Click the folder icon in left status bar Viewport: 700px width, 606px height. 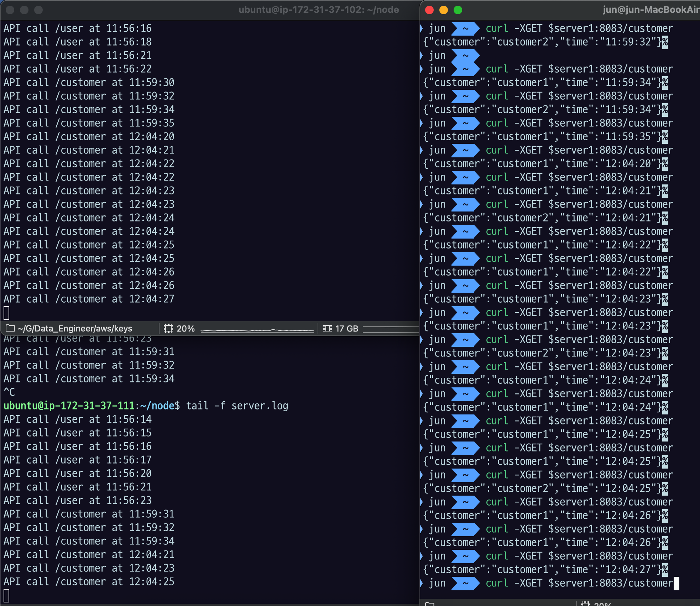pyautogui.click(x=10, y=328)
